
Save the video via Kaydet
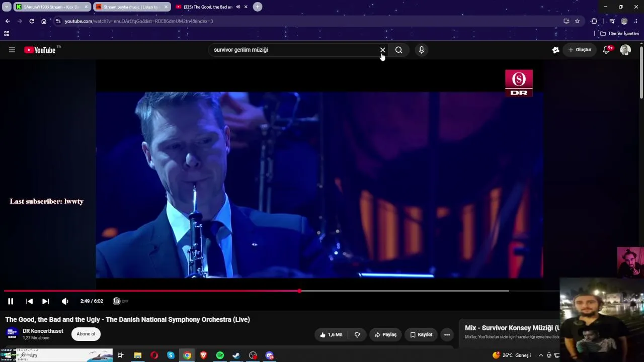click(421, 334)
